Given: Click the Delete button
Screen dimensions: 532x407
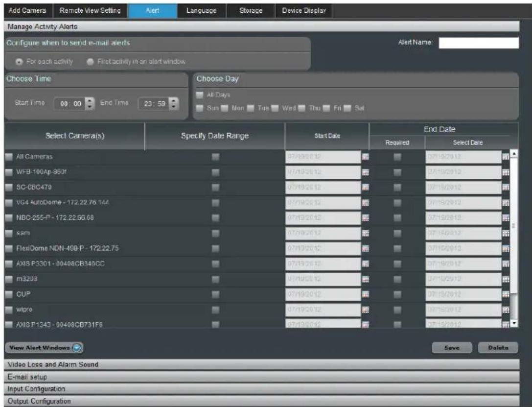Looking at the screenshot, I should pos(498,348).
